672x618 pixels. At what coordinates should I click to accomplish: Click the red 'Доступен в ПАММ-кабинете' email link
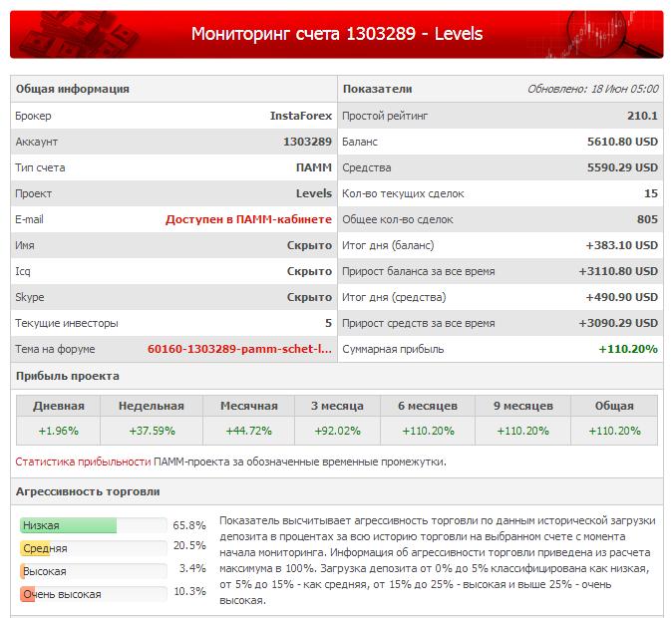[x=248, y=219]
